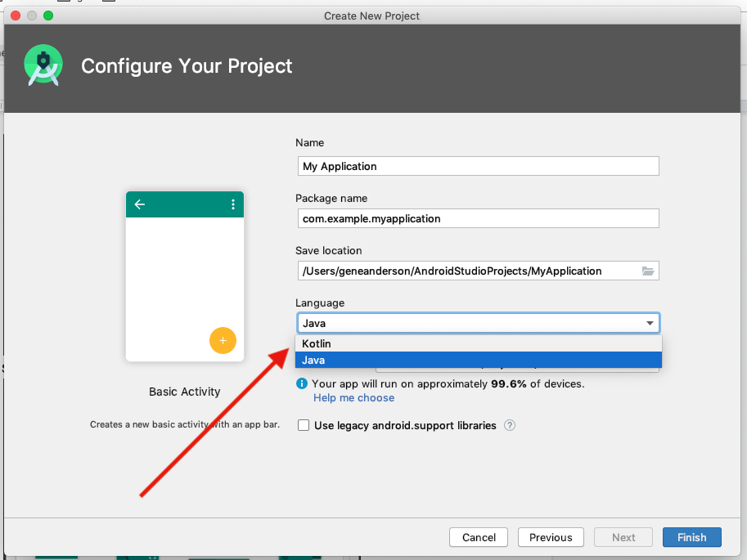
Task: Click the green maximize window button
Action: pos(48,16)
